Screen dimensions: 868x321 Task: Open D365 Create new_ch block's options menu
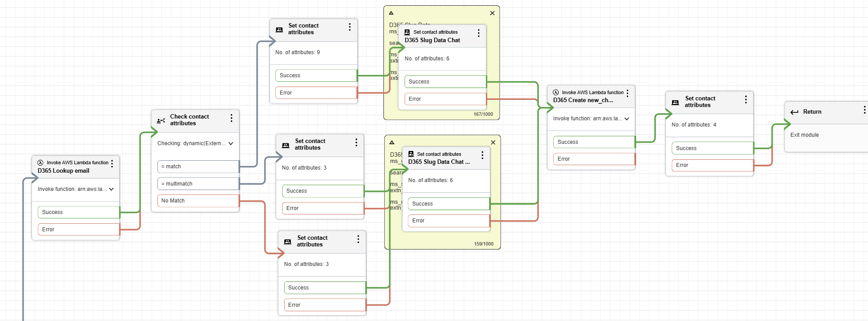pos(628,93)
